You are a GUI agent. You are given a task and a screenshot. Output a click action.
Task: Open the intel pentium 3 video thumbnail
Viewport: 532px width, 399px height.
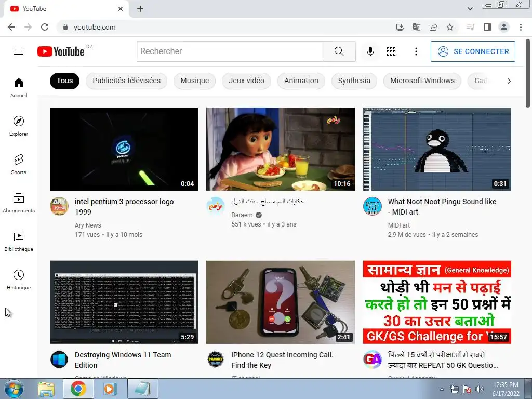pyautogui.click(x=124, y=149)
